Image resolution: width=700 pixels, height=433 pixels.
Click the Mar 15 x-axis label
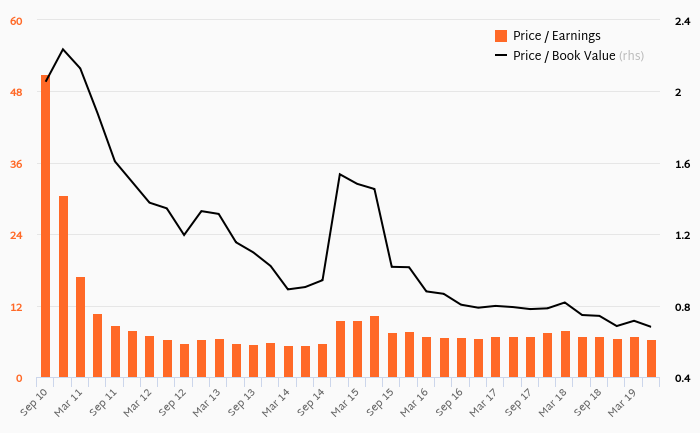[345, 403]
